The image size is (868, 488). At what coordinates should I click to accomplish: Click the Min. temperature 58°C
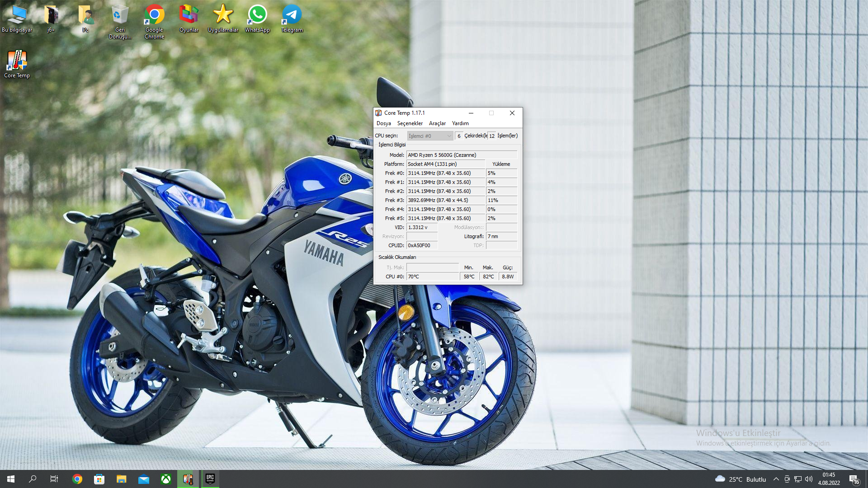[x=469, y=277]
